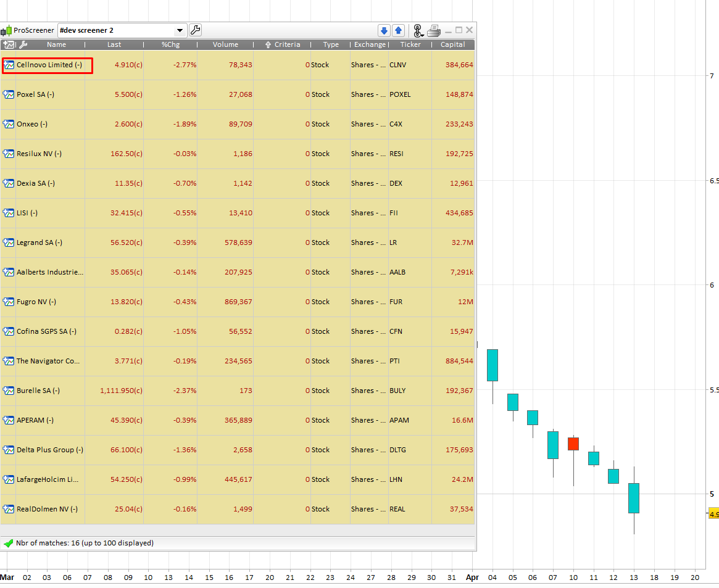Click the chain link icon in toolbar
The height and width of the screenshot is (588, 719).
click(418, 31)
